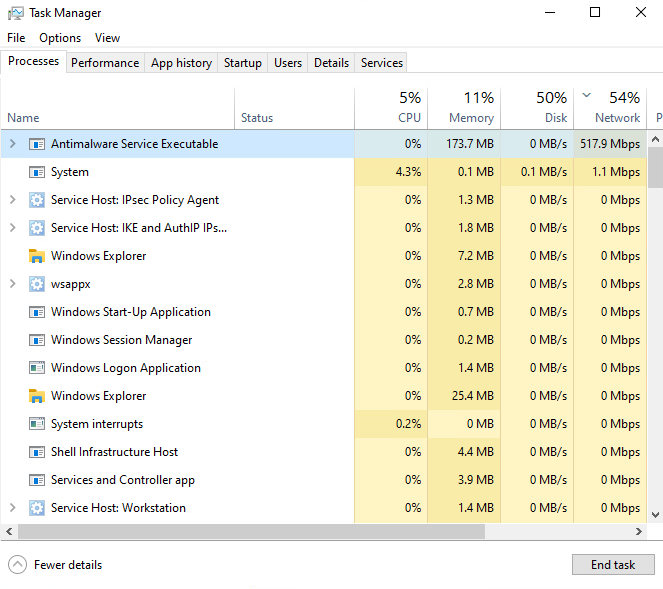Click the horizontal scrollbar thumb
Screen dimensions: 663x589
[251, 531]
